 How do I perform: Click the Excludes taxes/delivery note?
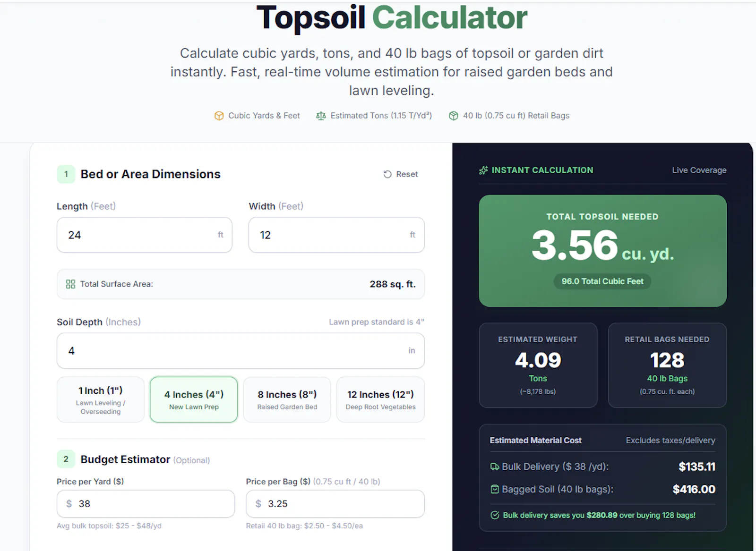pos(670,441)
